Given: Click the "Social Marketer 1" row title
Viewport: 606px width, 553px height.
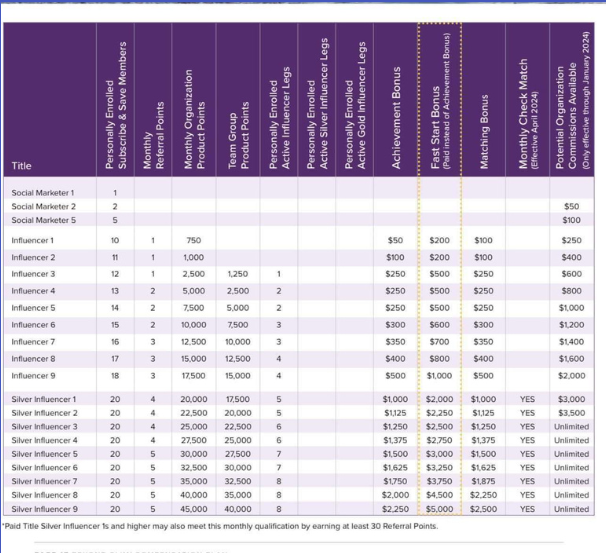Looking at the screenshot, I should coord(43,192).
